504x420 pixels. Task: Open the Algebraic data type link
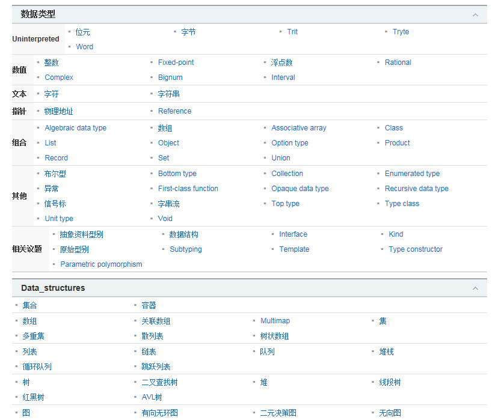tap(76, 128)
